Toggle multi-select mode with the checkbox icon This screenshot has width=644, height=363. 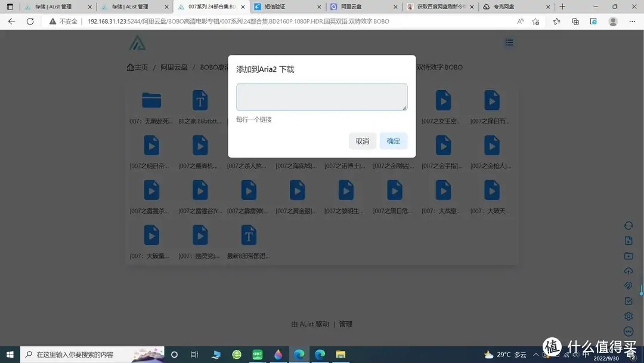pyautogui.click(x=628, y=301)
